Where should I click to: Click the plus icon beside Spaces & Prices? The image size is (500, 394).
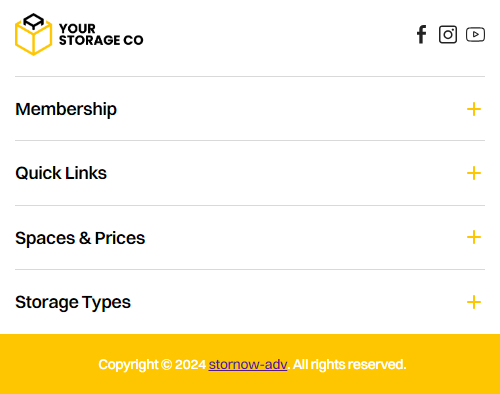(x=474, y=237)
